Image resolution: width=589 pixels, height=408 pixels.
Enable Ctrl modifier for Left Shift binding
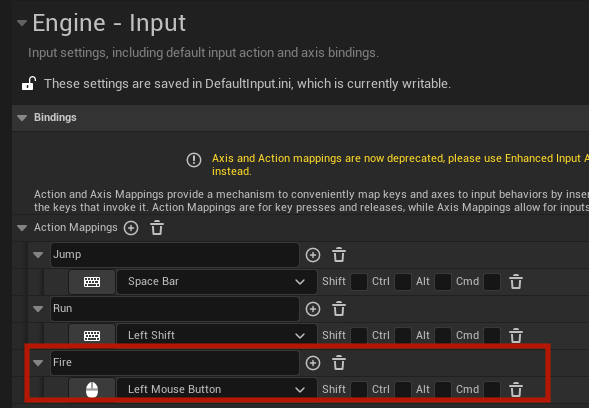click(x=403, y=335)
